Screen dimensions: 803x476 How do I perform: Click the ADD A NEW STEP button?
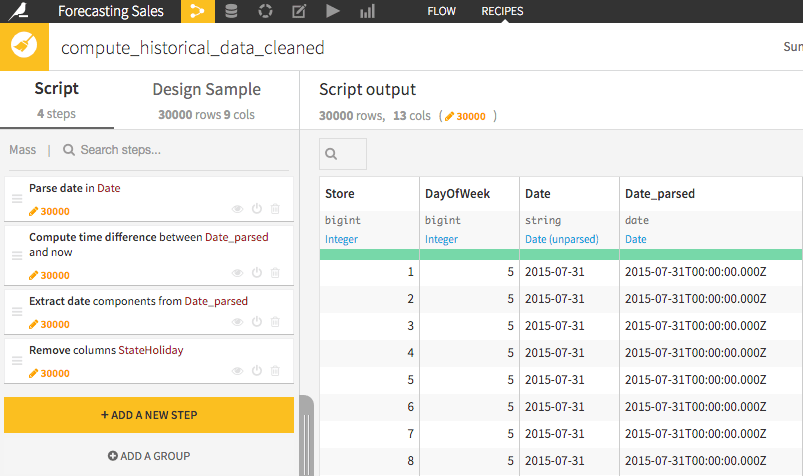149,415
